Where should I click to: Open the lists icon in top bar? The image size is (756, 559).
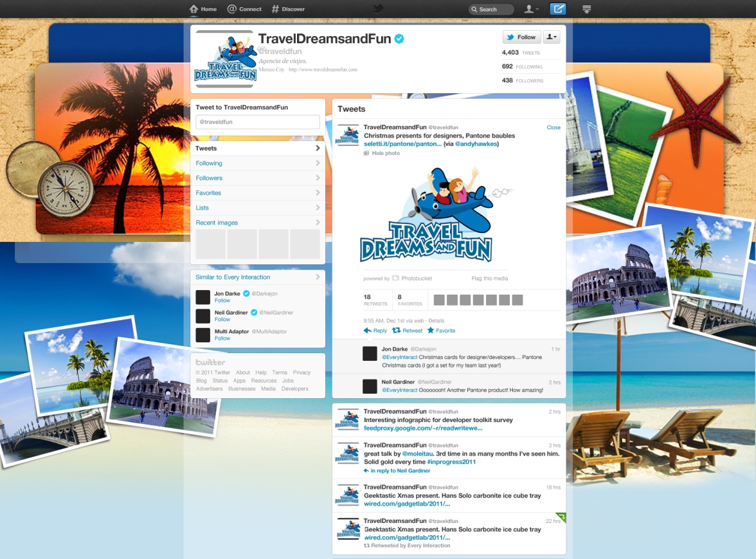586,9
